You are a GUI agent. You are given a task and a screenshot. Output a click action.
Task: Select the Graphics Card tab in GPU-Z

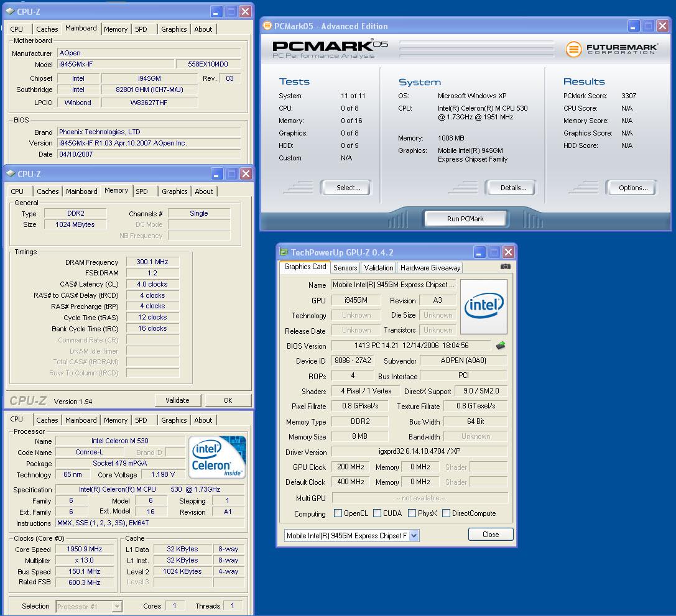pos(305,267)
